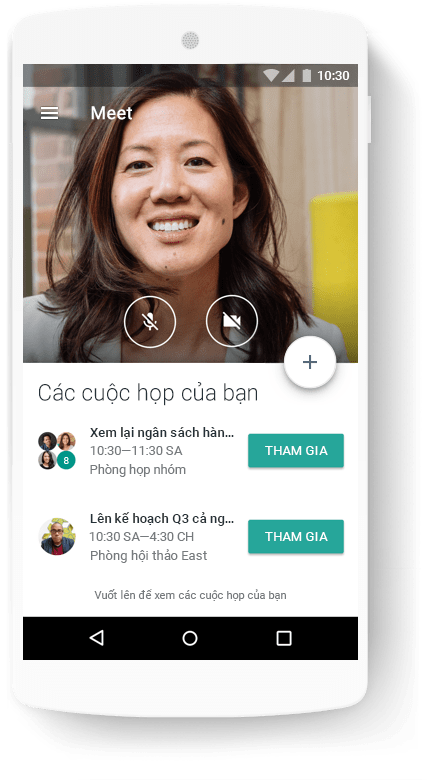The image size is (440, 780).
Task: Toggle the camera off button
Action: (x=232, y=321)
